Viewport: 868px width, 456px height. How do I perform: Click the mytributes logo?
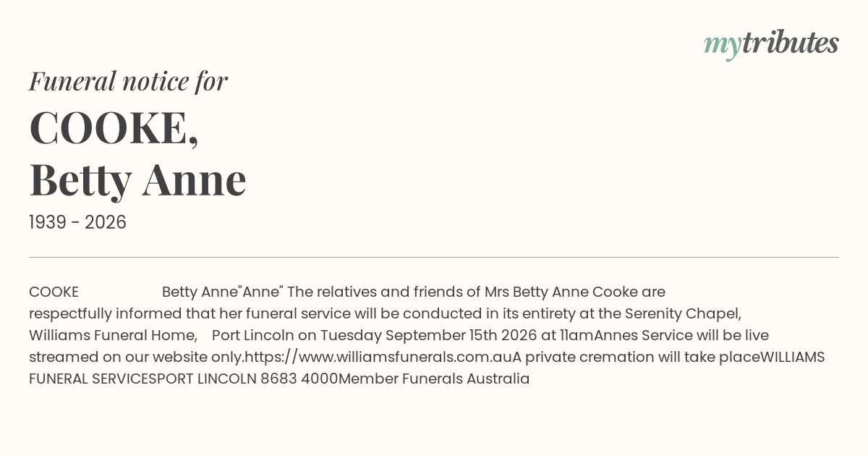(x=771, y=44)
